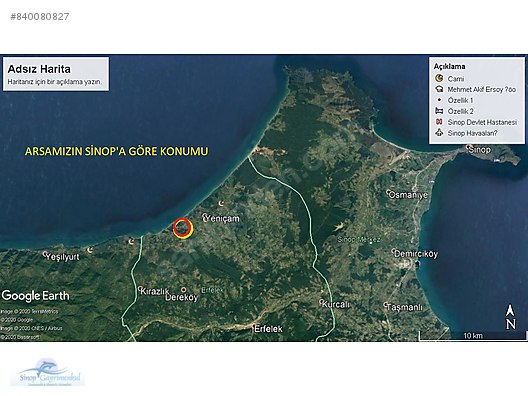Click the mosque icon closest to Yeşilyurt label
The image size is (528, 396).
pyautogui.click(x=90, y=250)
